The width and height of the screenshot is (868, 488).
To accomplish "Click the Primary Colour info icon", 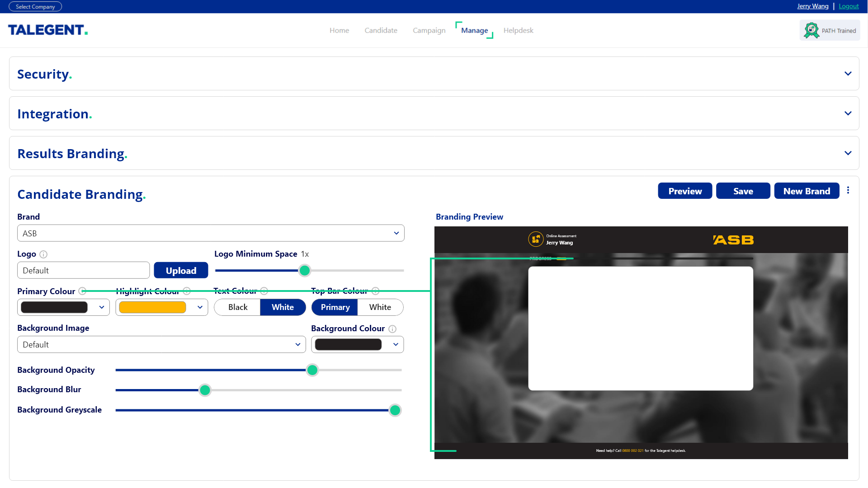I will click(82, 291).
